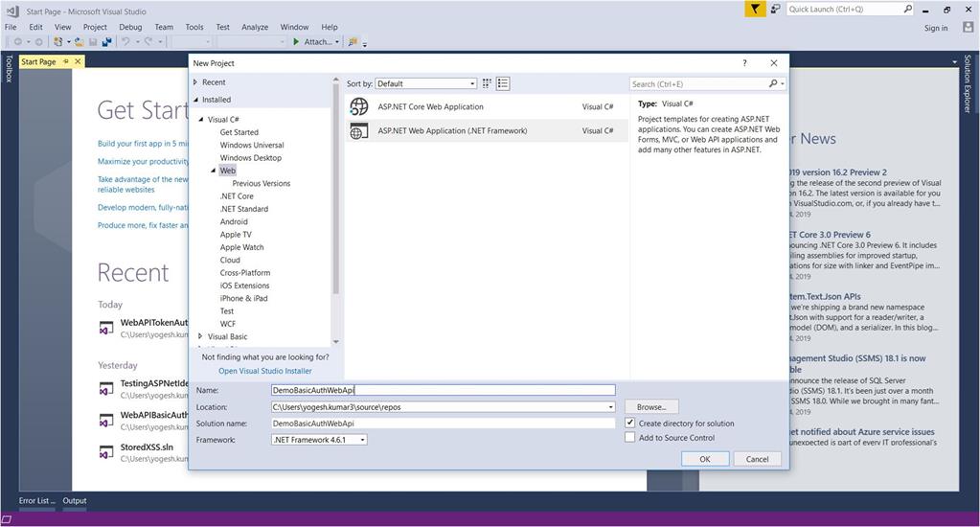The image size is (980, 527).
Task: Open the Analyze menu
Action: coord(255,27)
